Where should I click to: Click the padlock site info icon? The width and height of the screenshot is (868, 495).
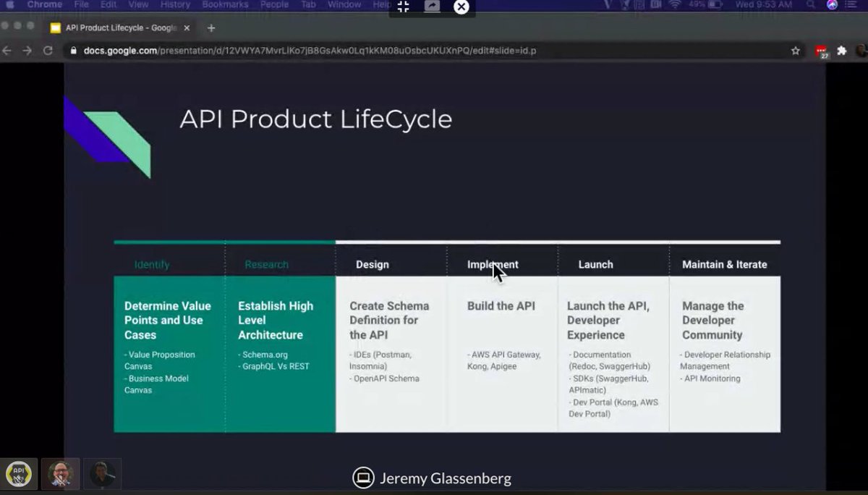click(72, 51)
